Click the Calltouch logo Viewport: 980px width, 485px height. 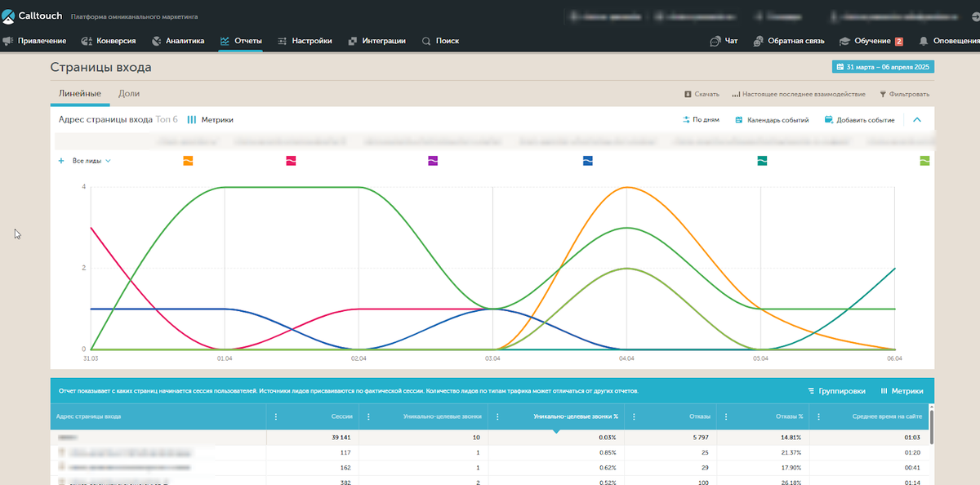33,16
